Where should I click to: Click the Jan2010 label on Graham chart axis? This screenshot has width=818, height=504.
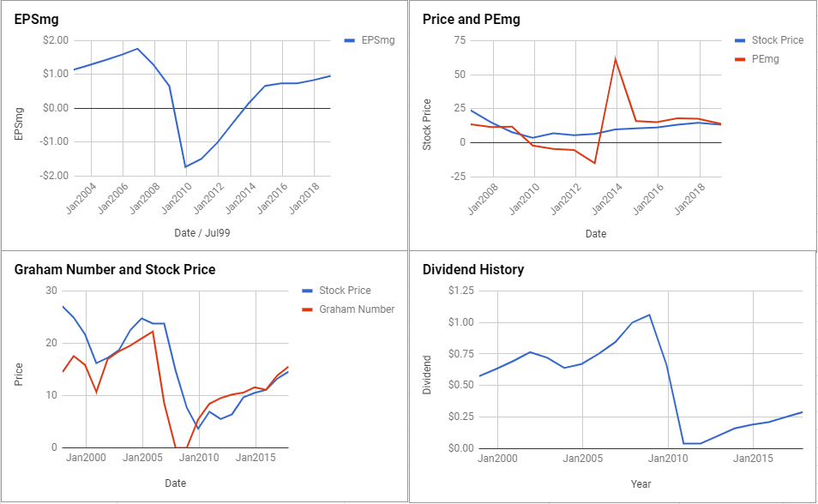coord(199,458)
